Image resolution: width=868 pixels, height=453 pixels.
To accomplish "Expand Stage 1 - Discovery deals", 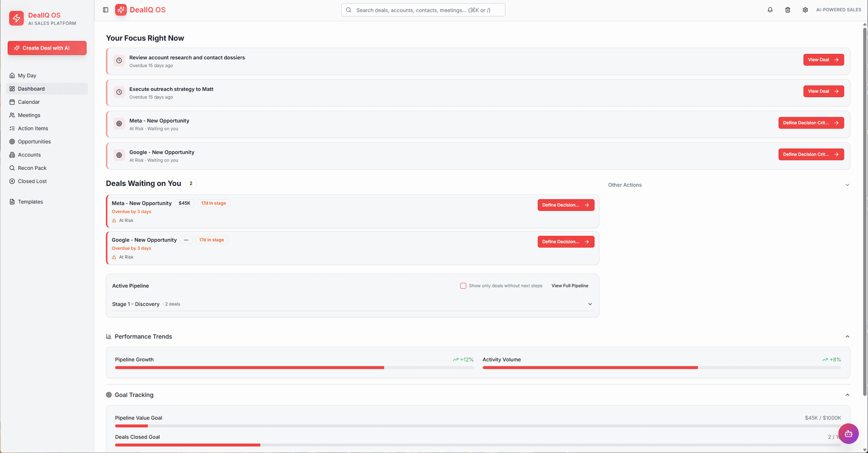I will pos(590,304).
